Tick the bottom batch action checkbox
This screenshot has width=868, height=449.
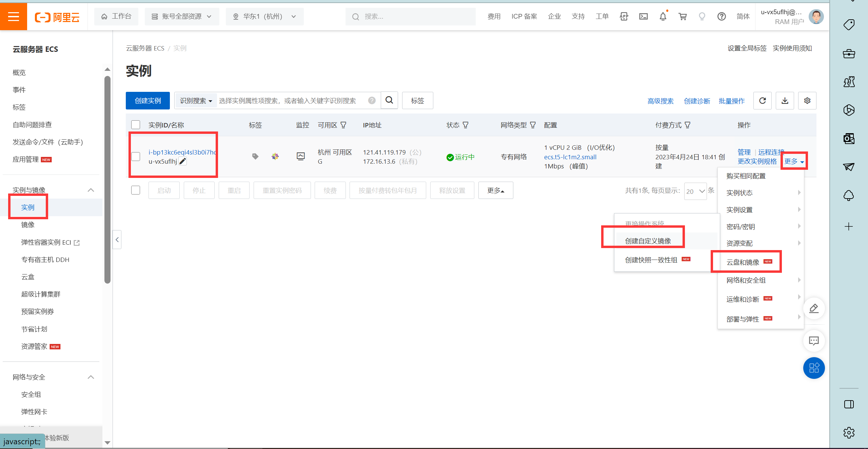pyautogui.click(x=136, y=190)
